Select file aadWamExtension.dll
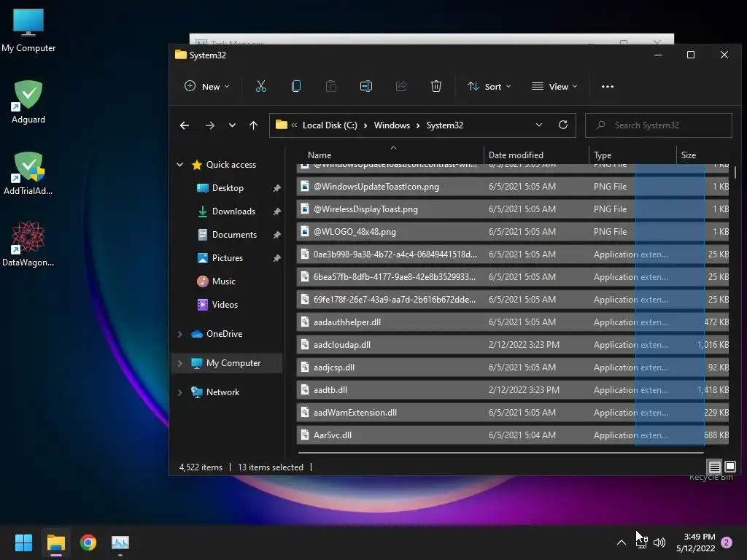The height and width of the screenshot is (560, 747). [512, 413]
